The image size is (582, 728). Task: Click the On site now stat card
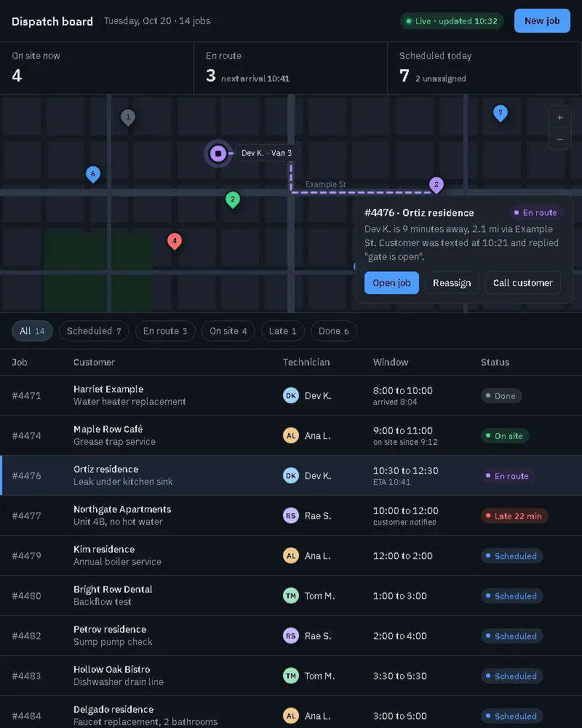click(97, 68)
